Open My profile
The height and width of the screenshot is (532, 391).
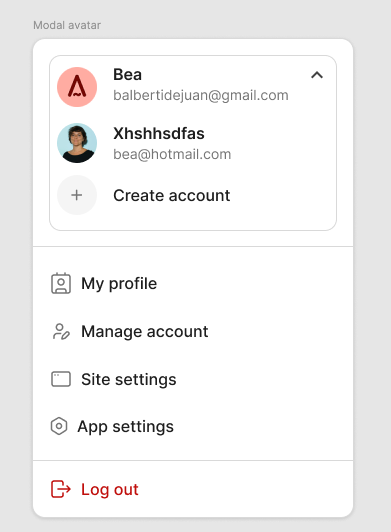tap(119, 284)
